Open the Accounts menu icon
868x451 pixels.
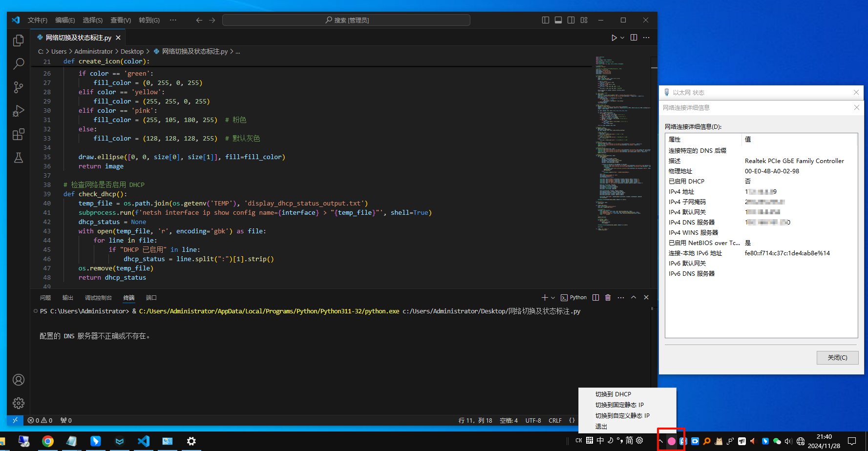(x=19, y=380)
